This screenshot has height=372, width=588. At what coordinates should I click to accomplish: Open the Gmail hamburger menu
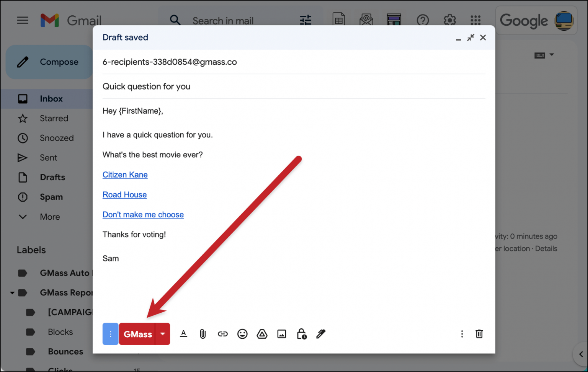[23, 20]
